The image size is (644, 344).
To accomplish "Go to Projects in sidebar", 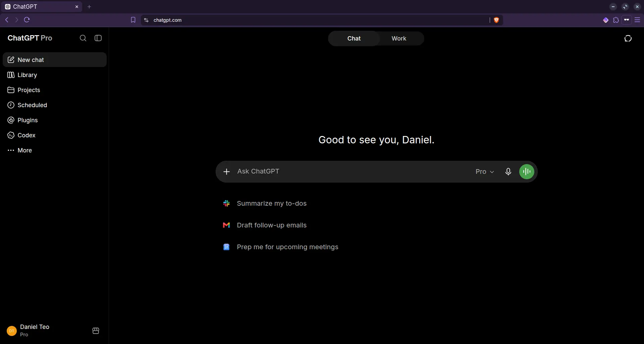I will pyautogui.click(x=55, y=90).
